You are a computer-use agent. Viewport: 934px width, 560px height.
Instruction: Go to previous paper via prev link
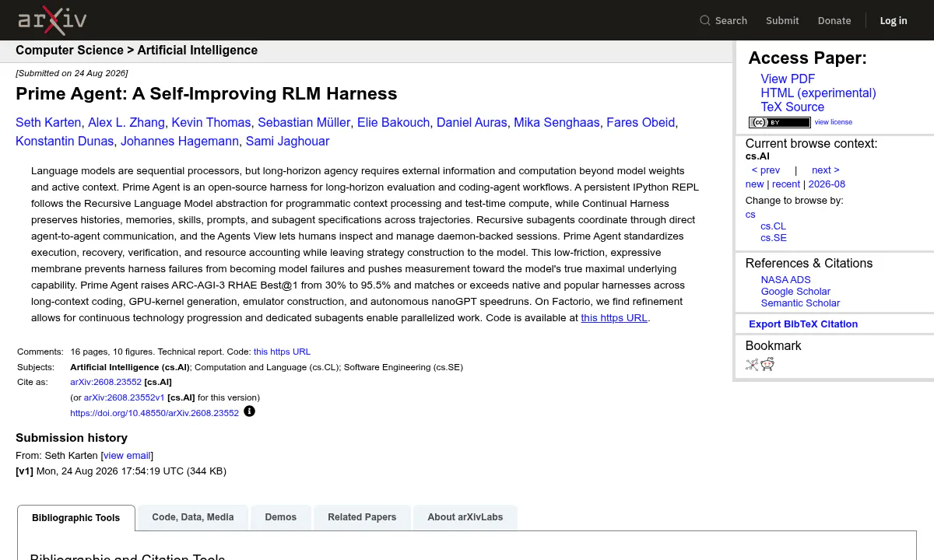[x=766, y=170]
